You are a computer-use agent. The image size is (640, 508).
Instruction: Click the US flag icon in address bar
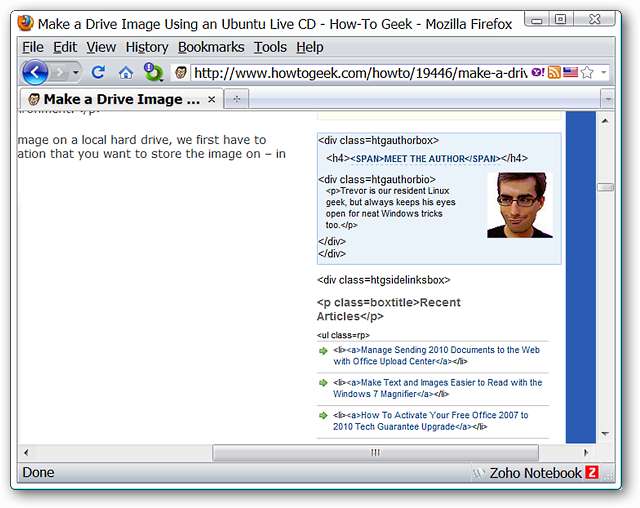pos(570,72)
